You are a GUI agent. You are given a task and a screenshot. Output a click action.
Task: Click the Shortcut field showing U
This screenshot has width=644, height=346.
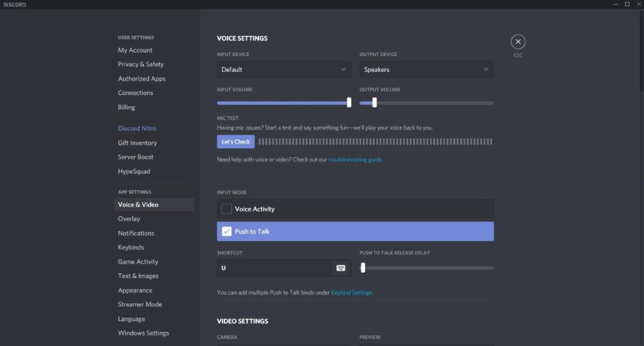point(284,268)
